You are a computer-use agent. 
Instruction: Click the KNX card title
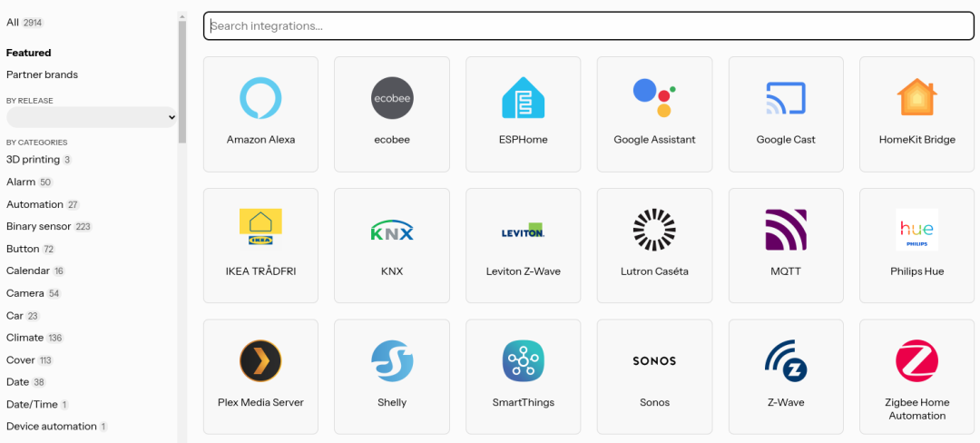pos(392,271)
